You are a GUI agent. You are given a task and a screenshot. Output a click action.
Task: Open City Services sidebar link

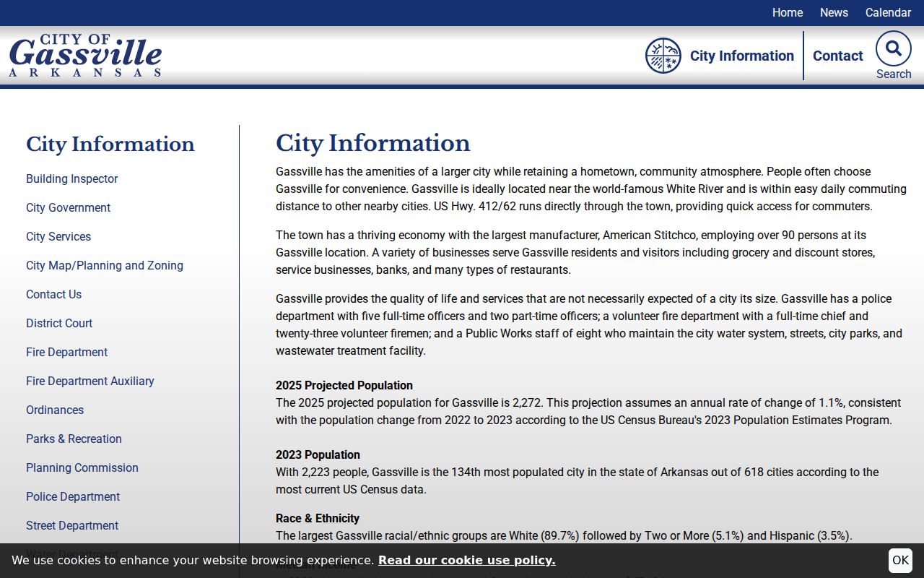coord(58,236)
